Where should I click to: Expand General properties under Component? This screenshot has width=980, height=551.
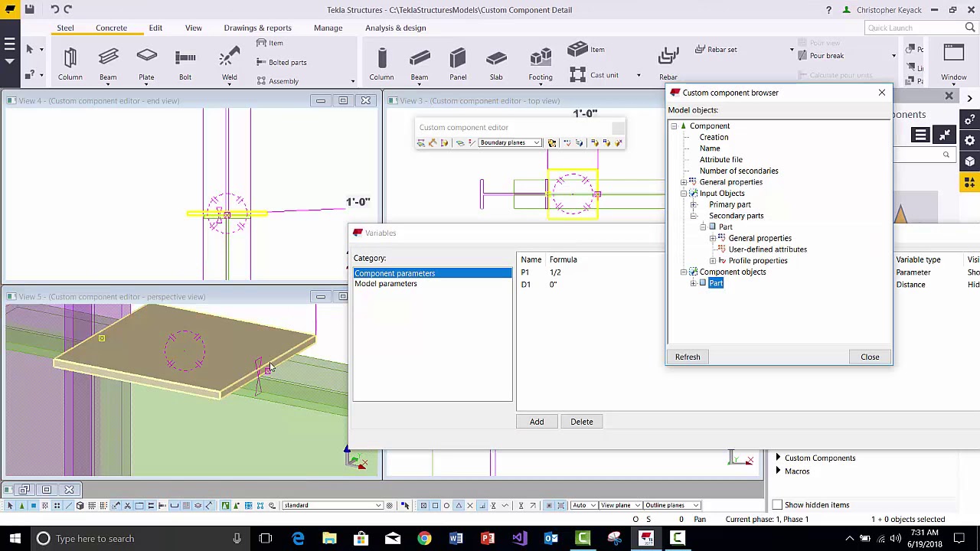coord(684,182)
